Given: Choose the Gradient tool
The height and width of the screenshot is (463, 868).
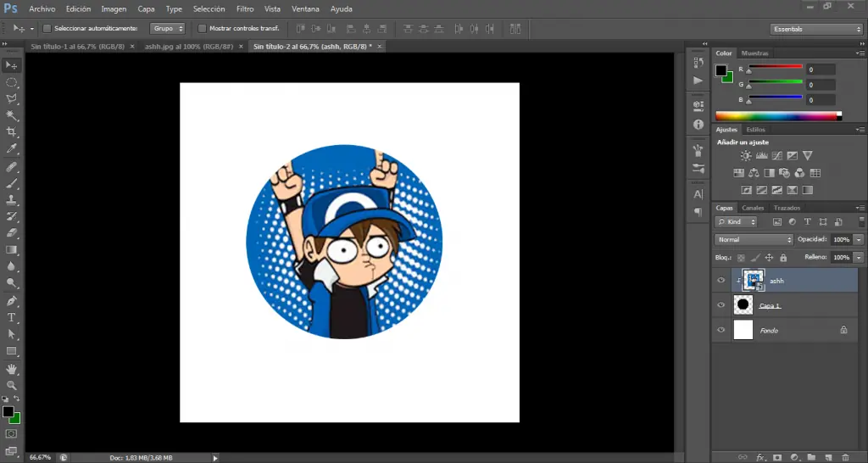Looking at the screenshot, I should pyautogui.click(x=12, y=250).
